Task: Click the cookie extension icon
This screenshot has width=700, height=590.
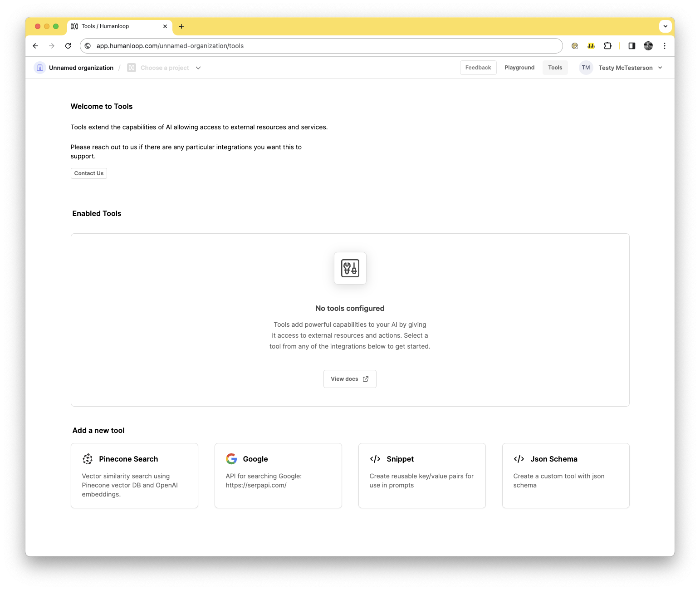Action: coord(575,46)
